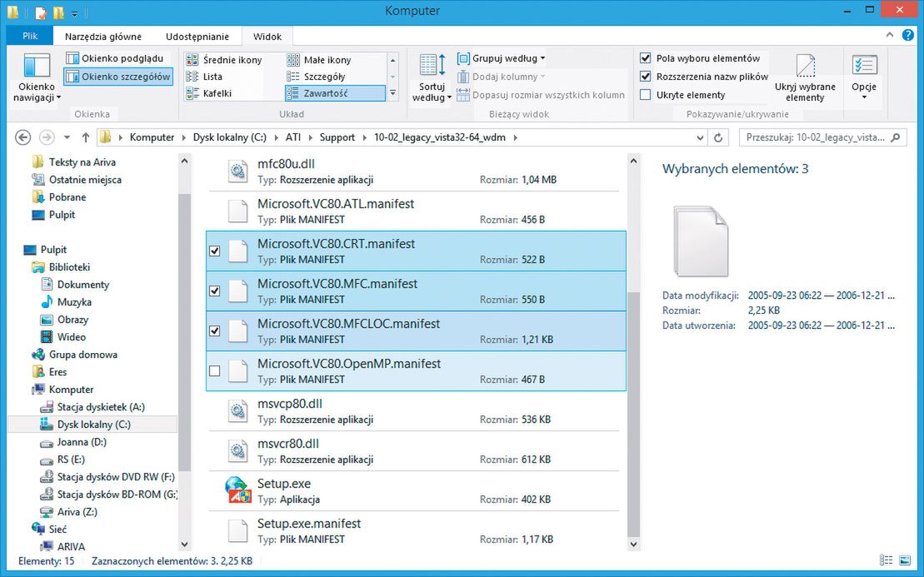Open recent locations dropdown arrow
This screenshot has height=577, width=924.
[x=67, y=137]
